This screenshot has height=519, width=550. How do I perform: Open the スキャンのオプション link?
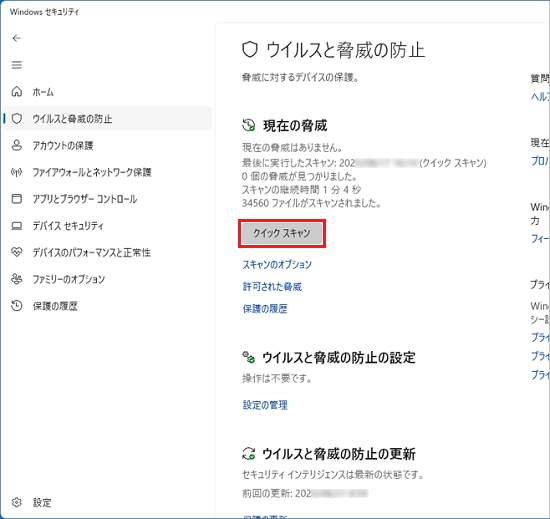pos(277,264)
